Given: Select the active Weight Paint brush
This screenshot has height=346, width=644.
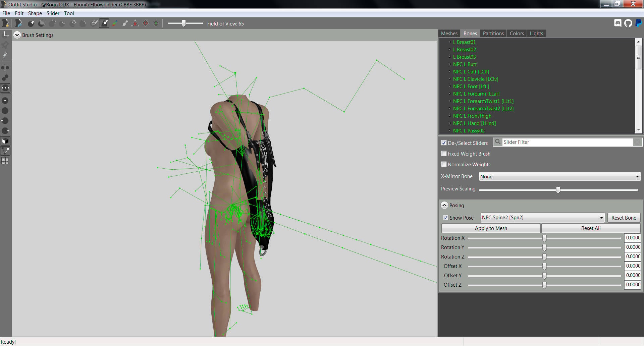Looking at the screenshot, I should coord(105,23).
